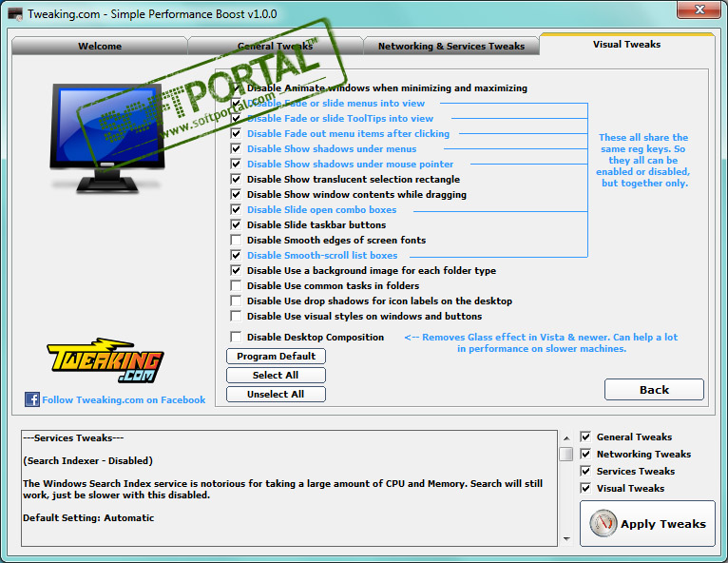728x563 pixels.
Task: Click the 'Default Setting: Automatic' text
Action: point(88,518)
